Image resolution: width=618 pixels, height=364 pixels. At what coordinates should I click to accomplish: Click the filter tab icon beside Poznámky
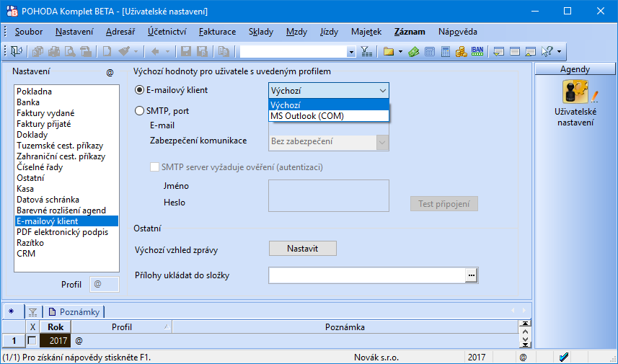point(32,312)
